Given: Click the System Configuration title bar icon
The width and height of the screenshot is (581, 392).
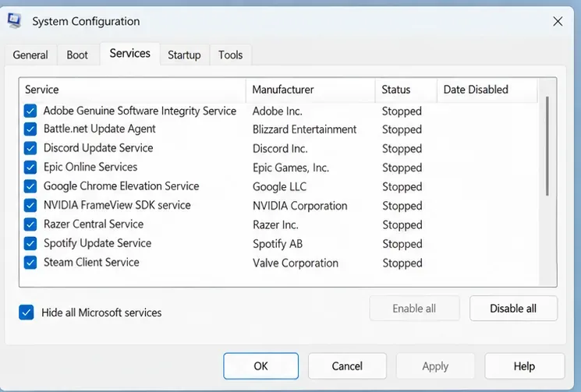Looking at the screenshot, I should click(14, 21).
